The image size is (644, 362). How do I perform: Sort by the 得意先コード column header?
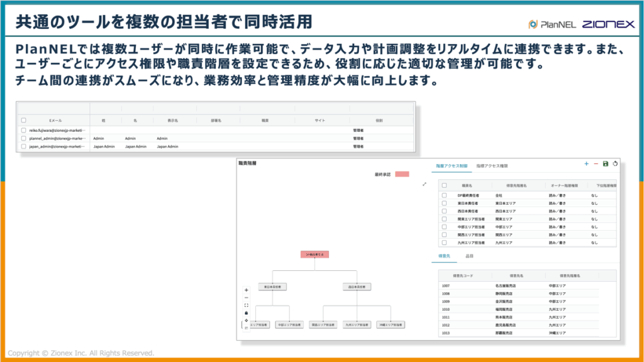(x=463, y=276)
